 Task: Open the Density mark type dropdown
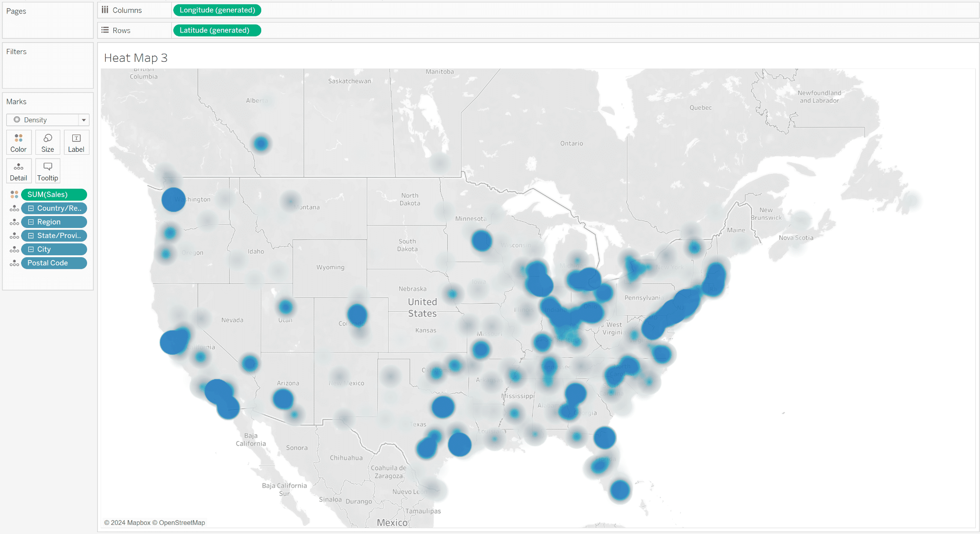click(84, 120)
